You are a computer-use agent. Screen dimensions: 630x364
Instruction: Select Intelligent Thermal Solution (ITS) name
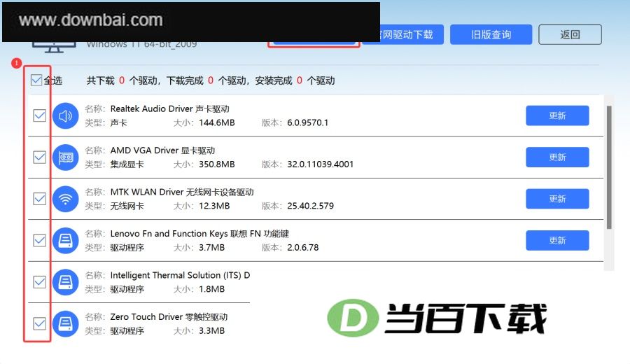pyautogui.click(x=180, y=275)
